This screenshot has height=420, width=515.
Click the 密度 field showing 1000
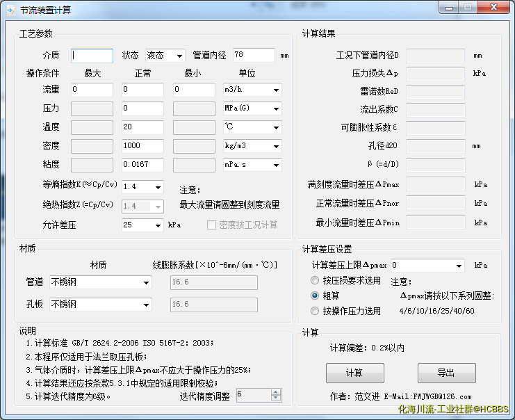[x=142, y=146]
